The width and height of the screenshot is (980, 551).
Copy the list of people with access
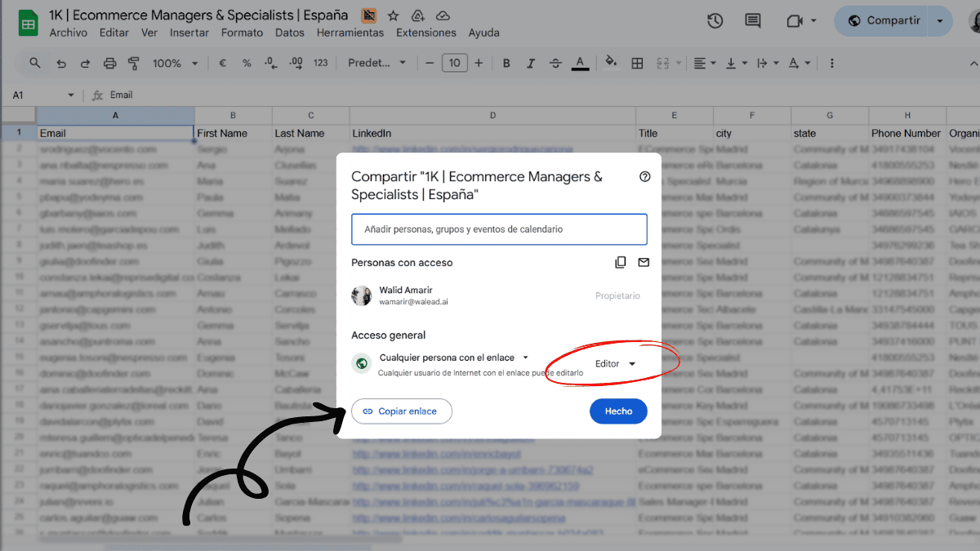[619, 262]
